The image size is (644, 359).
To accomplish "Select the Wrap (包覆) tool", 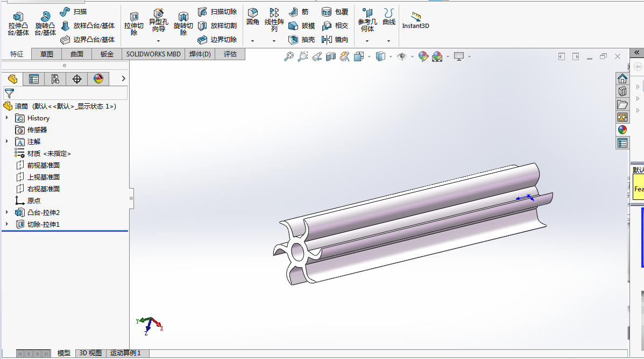I will pos(335,12).
